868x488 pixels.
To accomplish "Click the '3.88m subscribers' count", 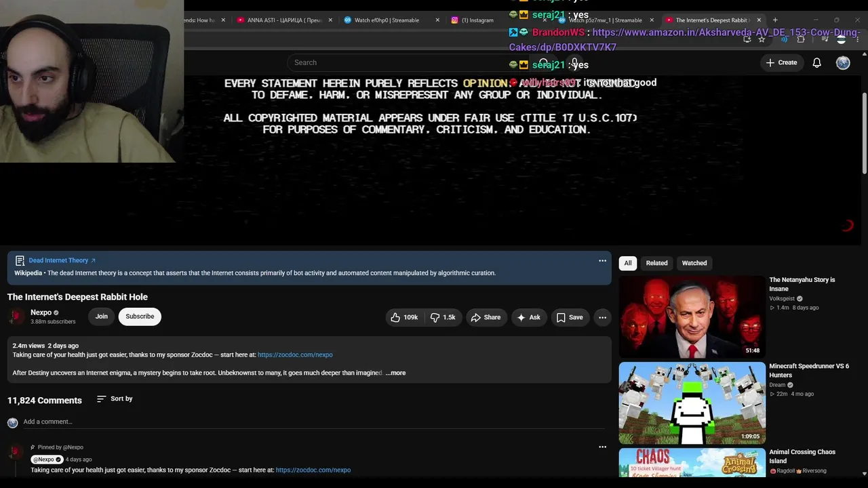I will click(x=53, y=322).
